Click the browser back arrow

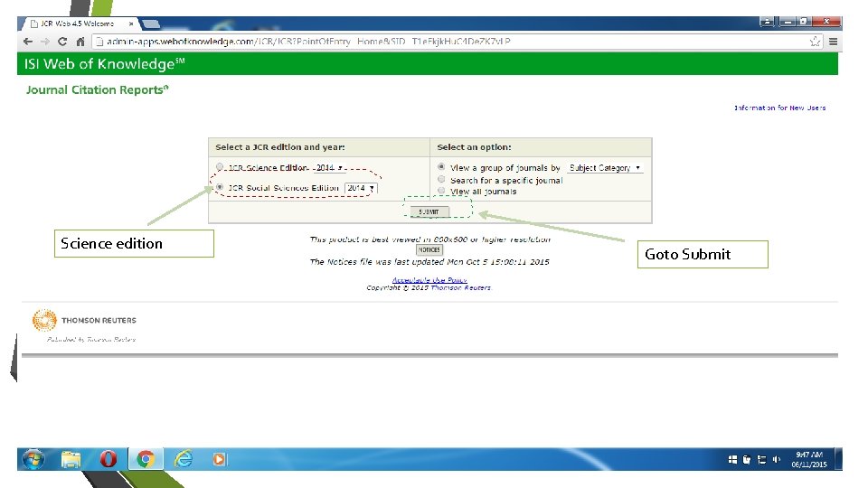tap(28, 42)
